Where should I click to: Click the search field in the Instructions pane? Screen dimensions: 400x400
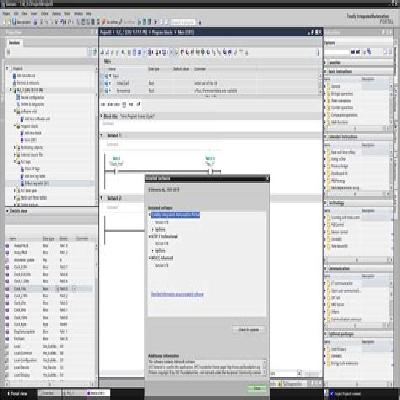(x=337, y=52)
